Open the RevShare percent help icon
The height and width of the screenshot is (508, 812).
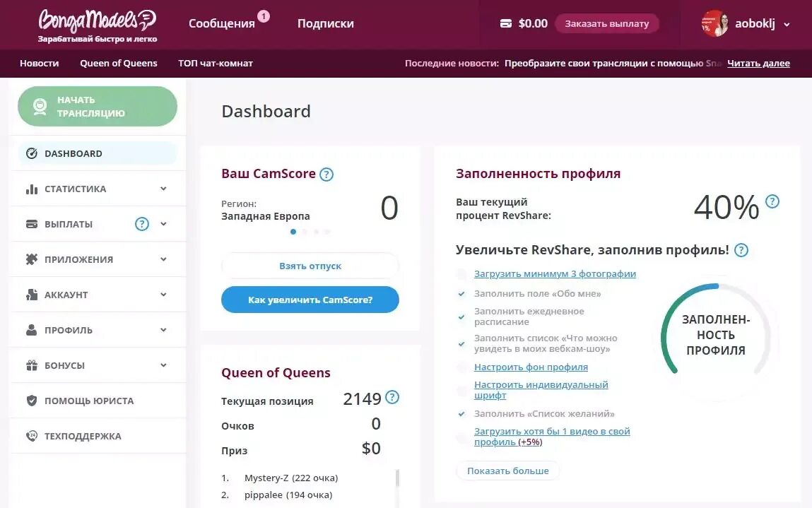point(772,201)
